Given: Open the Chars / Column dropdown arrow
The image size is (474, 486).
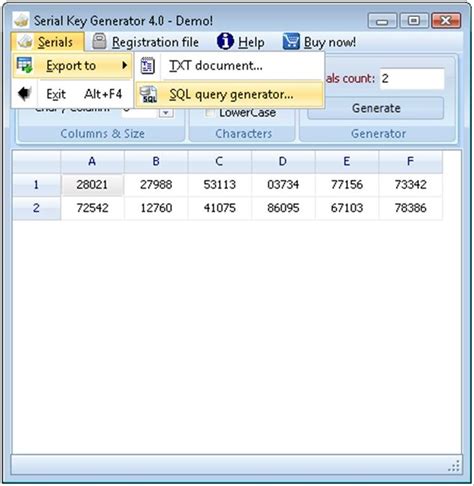Looking at the screenshot, I should click(166, 113).
